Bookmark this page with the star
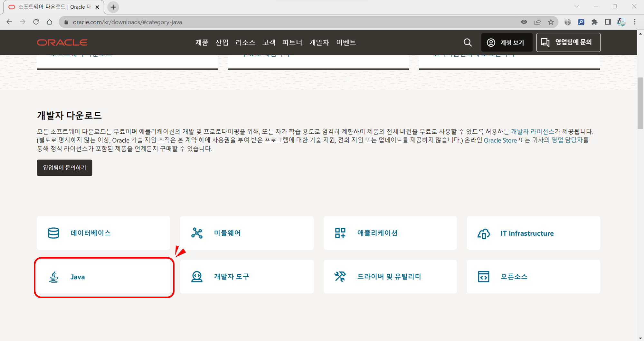 click(x=551, y=22)
